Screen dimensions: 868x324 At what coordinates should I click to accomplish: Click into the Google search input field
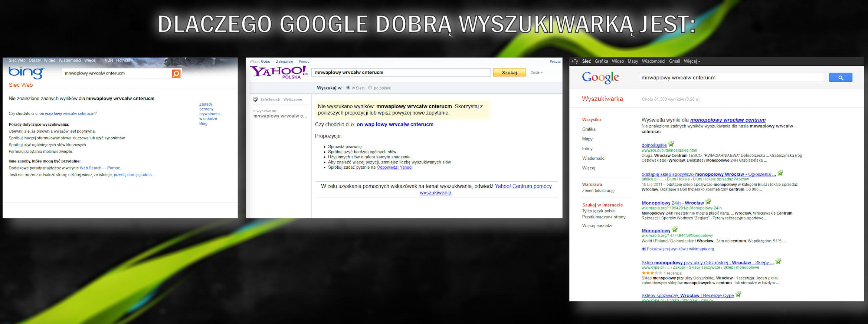[x=731, y=77]
